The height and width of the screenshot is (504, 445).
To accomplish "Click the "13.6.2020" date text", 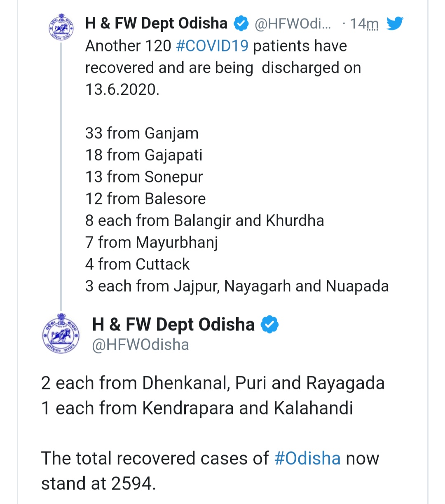I will pos(122,89).
